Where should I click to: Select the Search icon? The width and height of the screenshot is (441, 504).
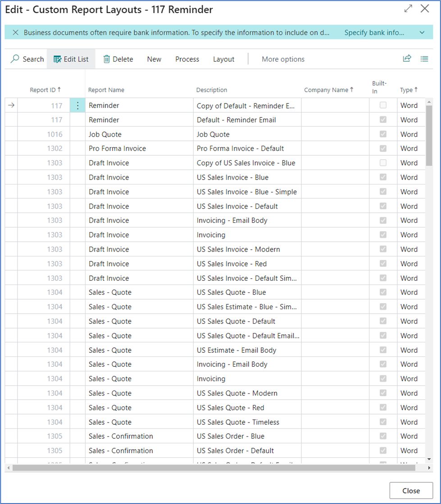[14, 59]
